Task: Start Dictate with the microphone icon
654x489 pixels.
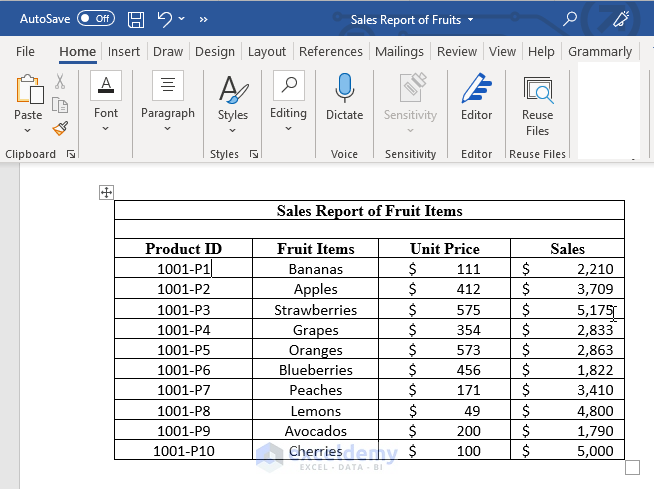Action: pyautogui.click(x=345, y=88)
